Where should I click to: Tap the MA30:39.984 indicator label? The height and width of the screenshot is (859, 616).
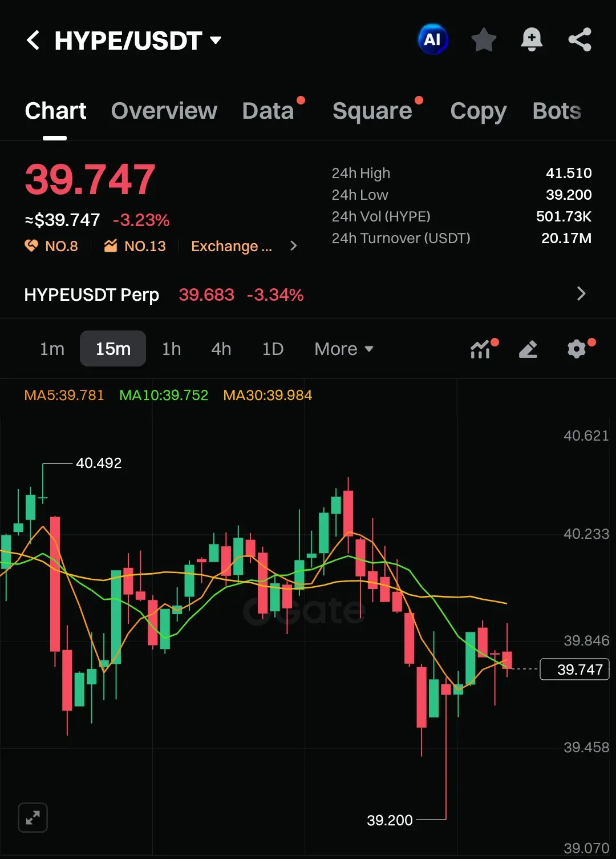pos(268,395)
